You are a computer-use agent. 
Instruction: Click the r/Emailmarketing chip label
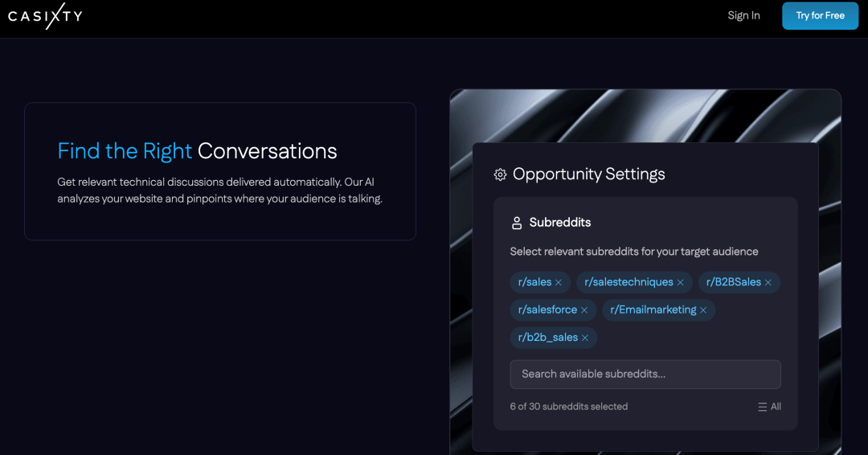pos(653,309)
